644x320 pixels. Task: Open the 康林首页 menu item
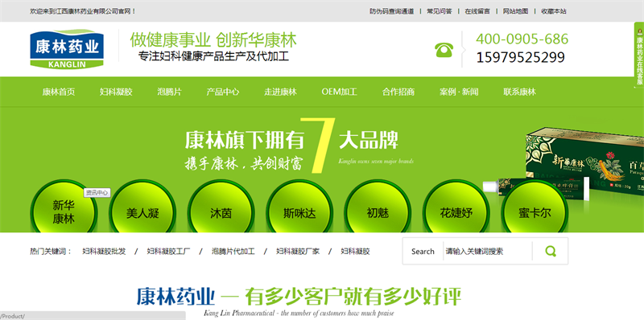pyautogui.click(x=59, y=92)
